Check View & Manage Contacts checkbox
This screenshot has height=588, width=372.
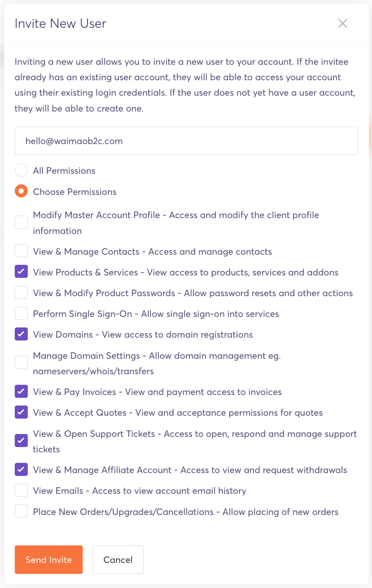tap(21, 251)
